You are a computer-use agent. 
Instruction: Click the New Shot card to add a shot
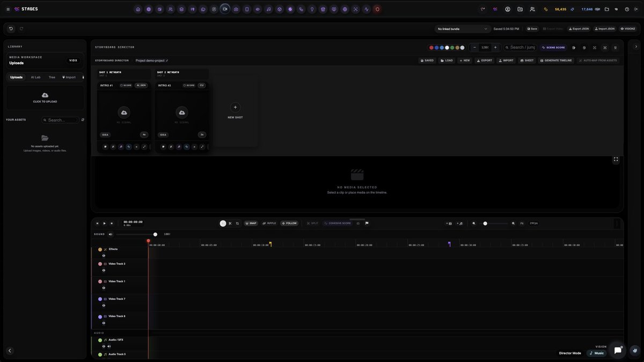pos(234,109)
